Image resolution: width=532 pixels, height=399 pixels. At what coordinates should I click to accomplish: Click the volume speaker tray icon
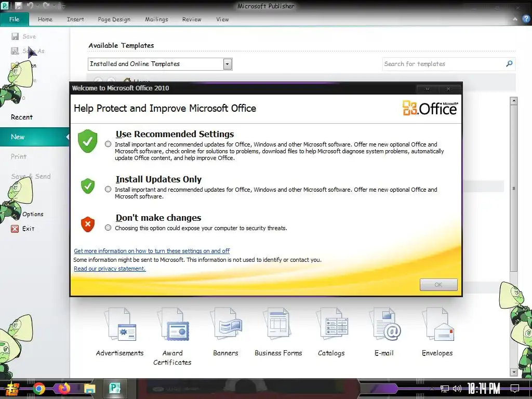(457, 389)
